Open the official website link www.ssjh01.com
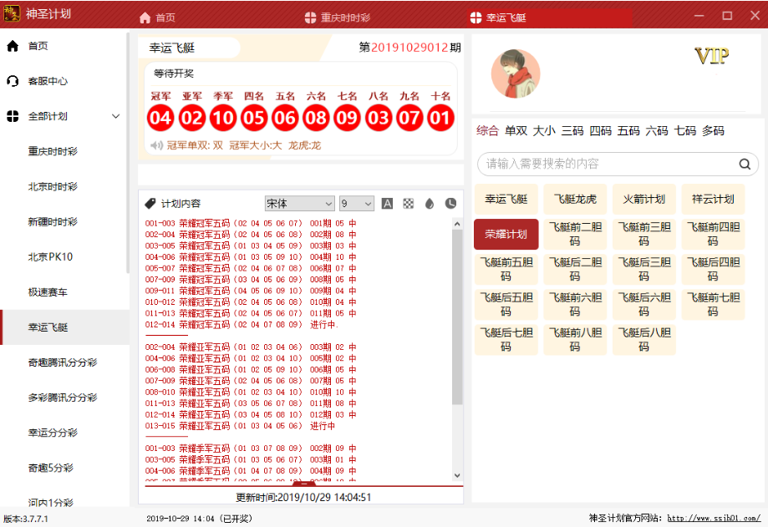 point(713,519)
